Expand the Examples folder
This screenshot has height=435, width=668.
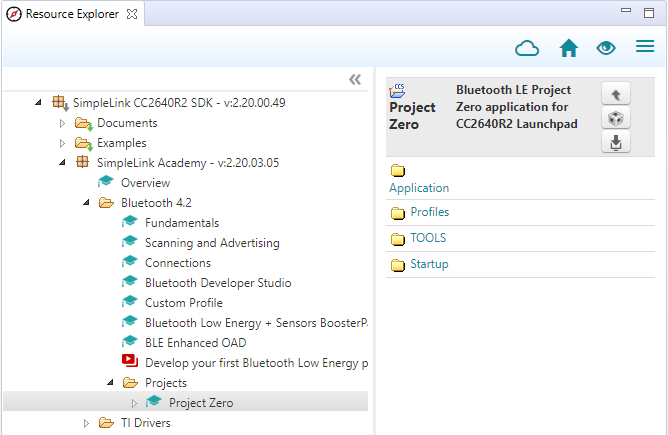[62, 143]
